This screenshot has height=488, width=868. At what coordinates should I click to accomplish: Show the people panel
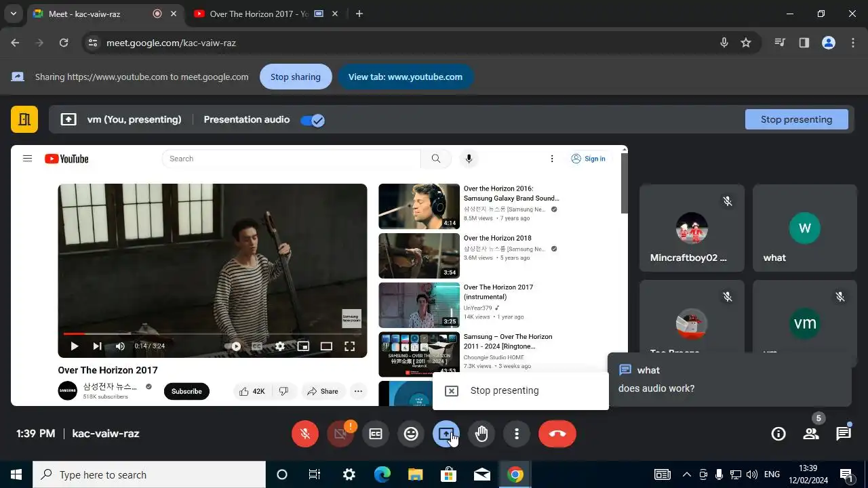click(x=811, y=434)
